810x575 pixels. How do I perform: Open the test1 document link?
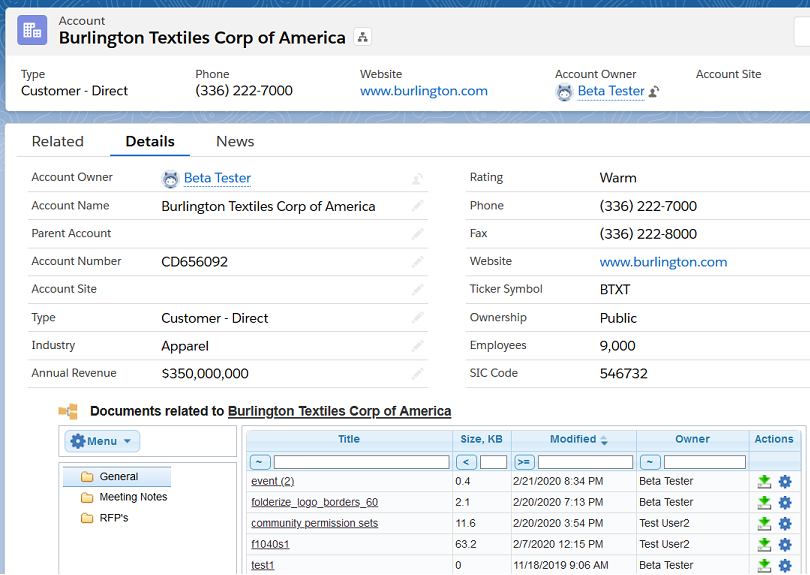pyautogui.click(x=263, y=566)
